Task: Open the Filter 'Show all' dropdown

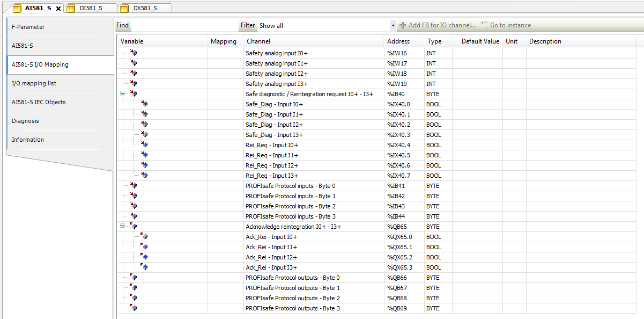Action: [x=393, y=25]
